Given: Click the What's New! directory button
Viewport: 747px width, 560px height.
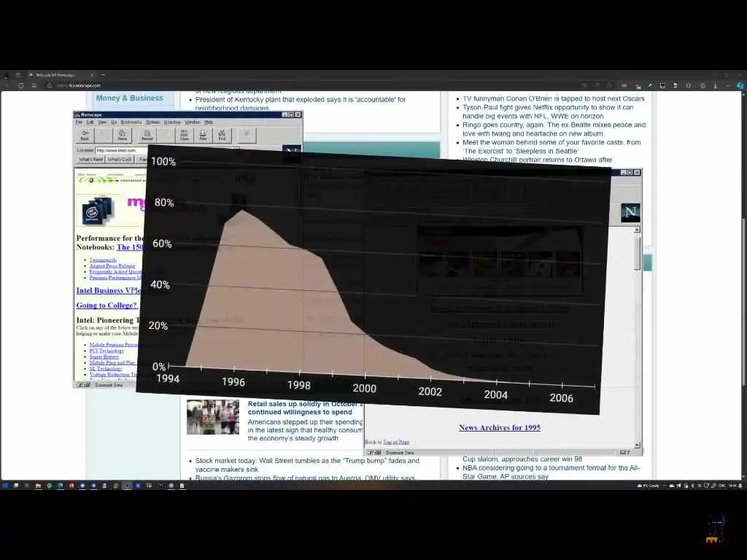Looking at the screenshot, I should pyautogui.click(x=90, y=160).
